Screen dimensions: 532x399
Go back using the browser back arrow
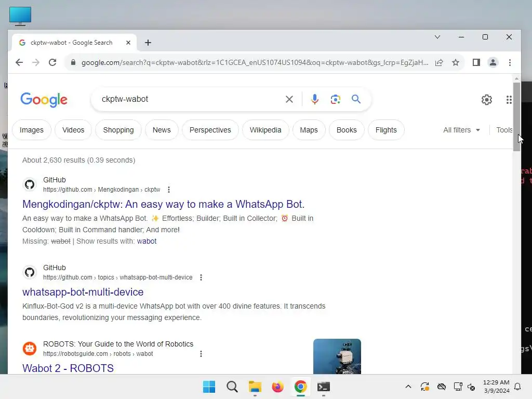tap(19, 62)
